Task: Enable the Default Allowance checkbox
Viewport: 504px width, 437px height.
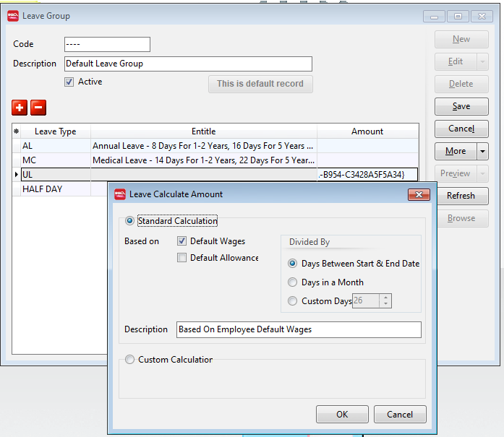Action: [x=182, y=258]
